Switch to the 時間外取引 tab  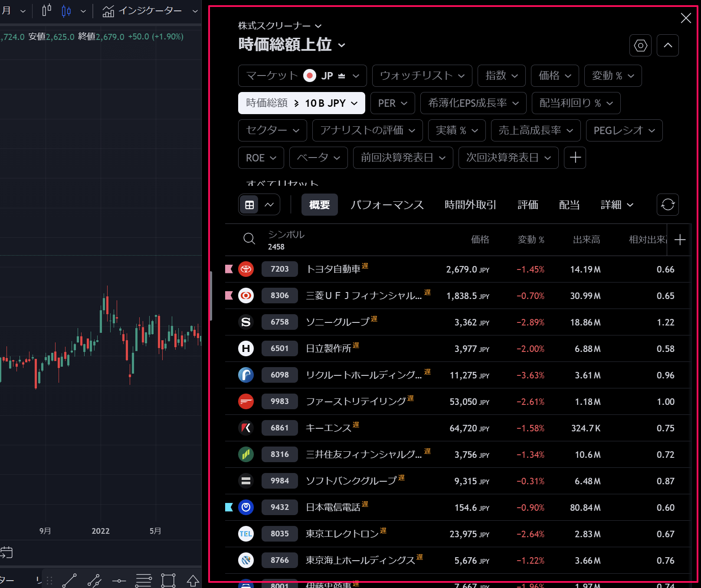point(470,205)
